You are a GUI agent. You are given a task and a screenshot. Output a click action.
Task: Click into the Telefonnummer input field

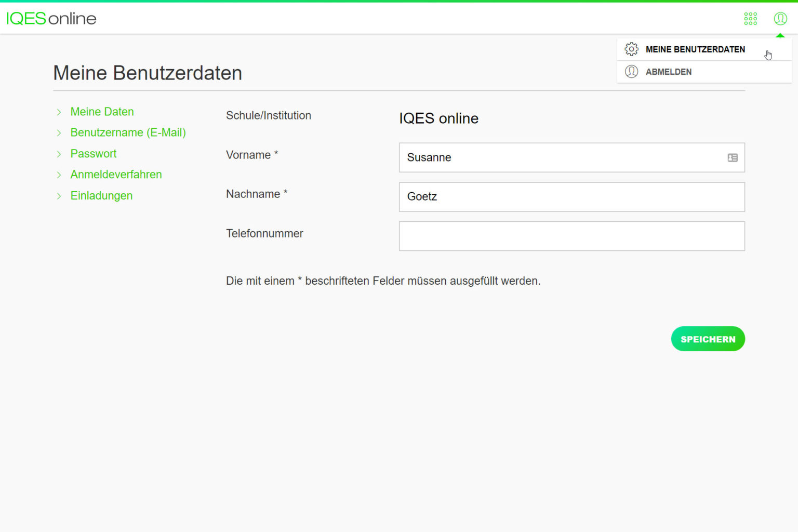click(x=571, y=236)
